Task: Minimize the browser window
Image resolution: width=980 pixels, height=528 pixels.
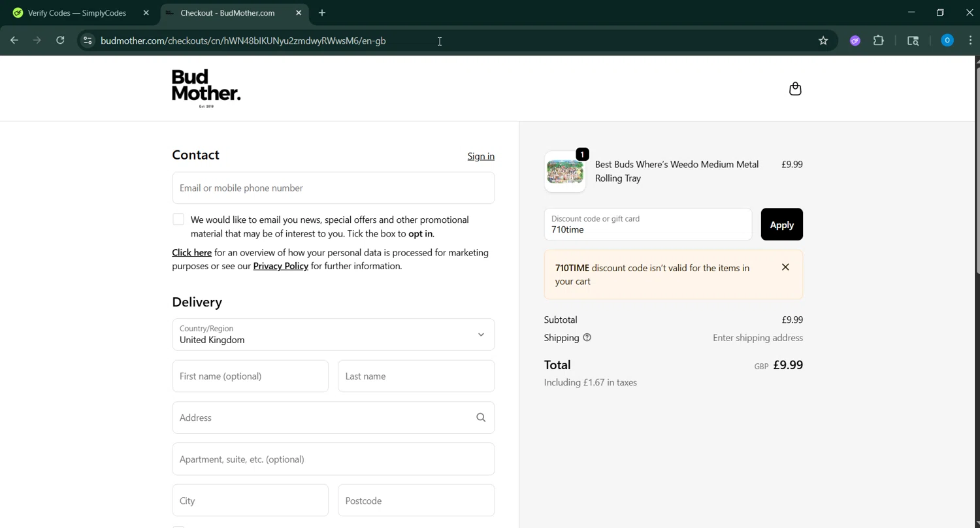Action: pyautogui.click(x=911, y=12)
